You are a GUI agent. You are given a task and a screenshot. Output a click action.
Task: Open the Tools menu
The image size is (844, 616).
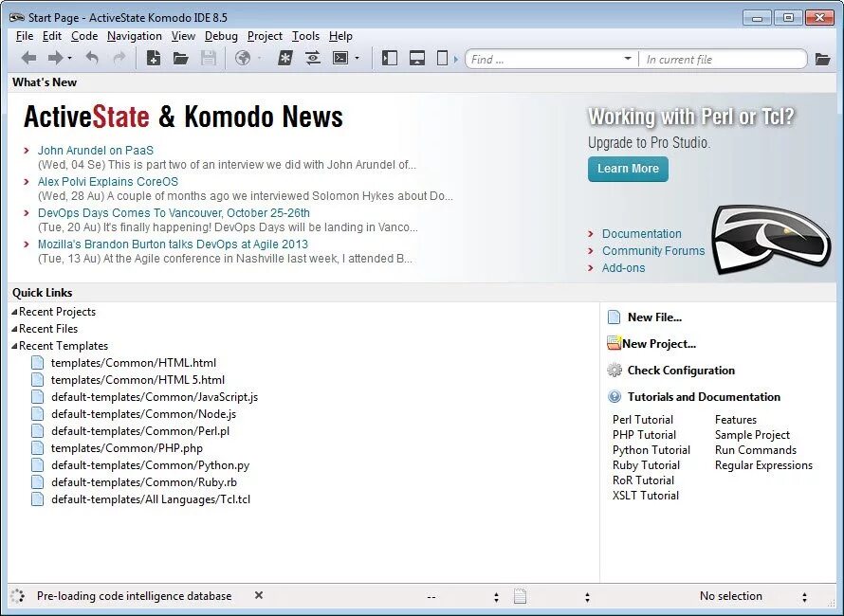(x=305, y=36)
